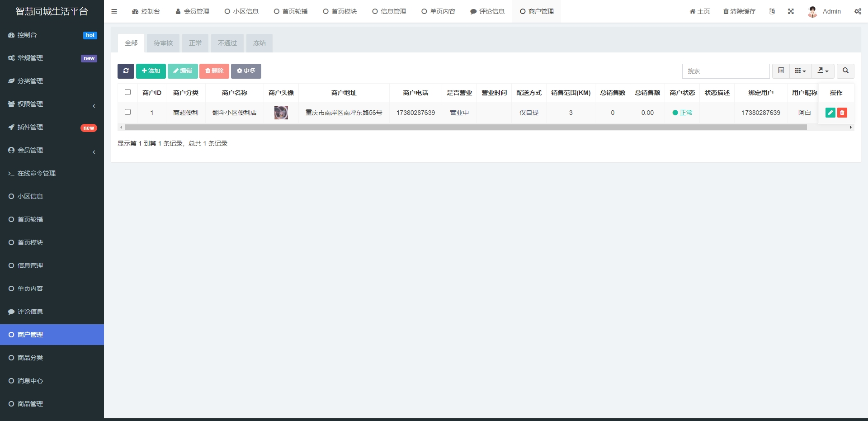Expand the 权限管理 sidebar menu

click(52, 104)
